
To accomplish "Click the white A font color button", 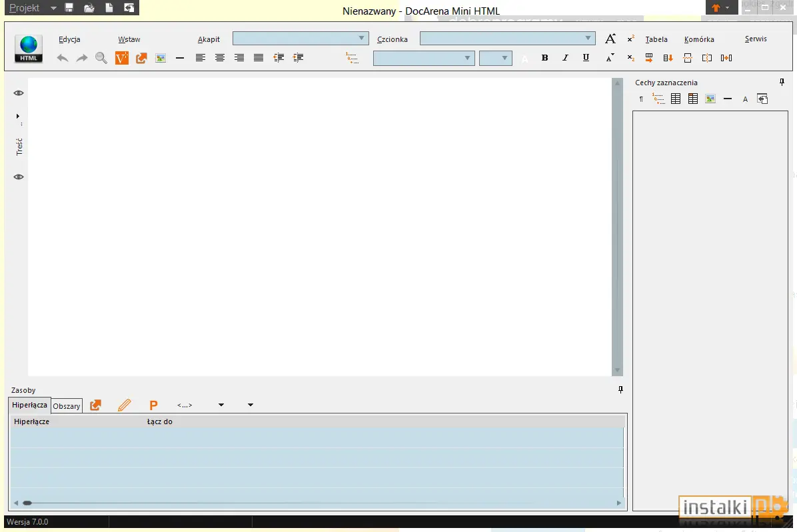I will click(525, 59).
